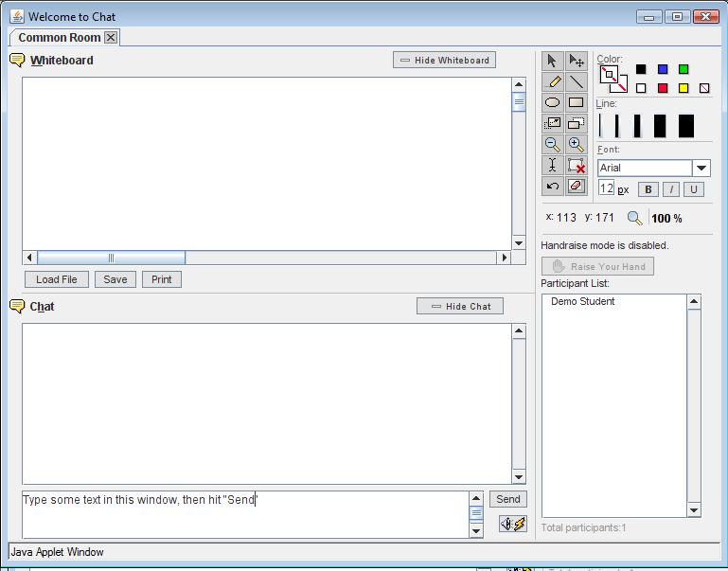Select Demo Student in participant list

coord(582,301)
